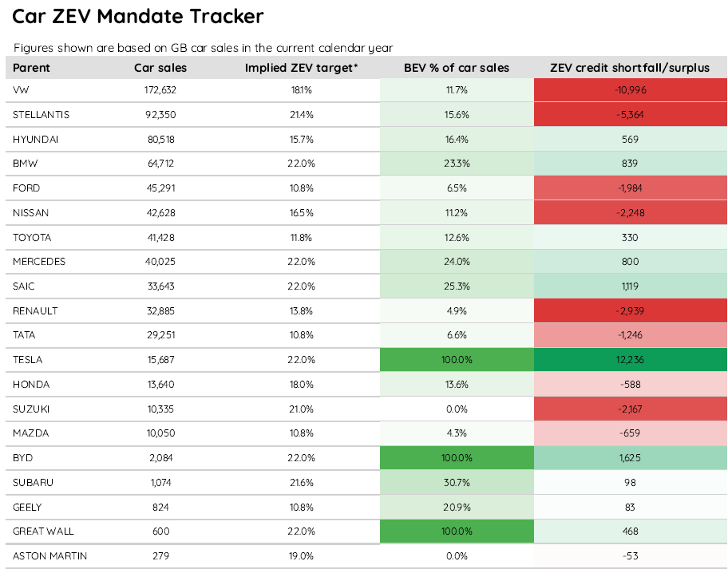Click BMW's 22.0% implied target value
Image resolution: width=728 pixels, height=569 pixels.
(x=301, y=164)
